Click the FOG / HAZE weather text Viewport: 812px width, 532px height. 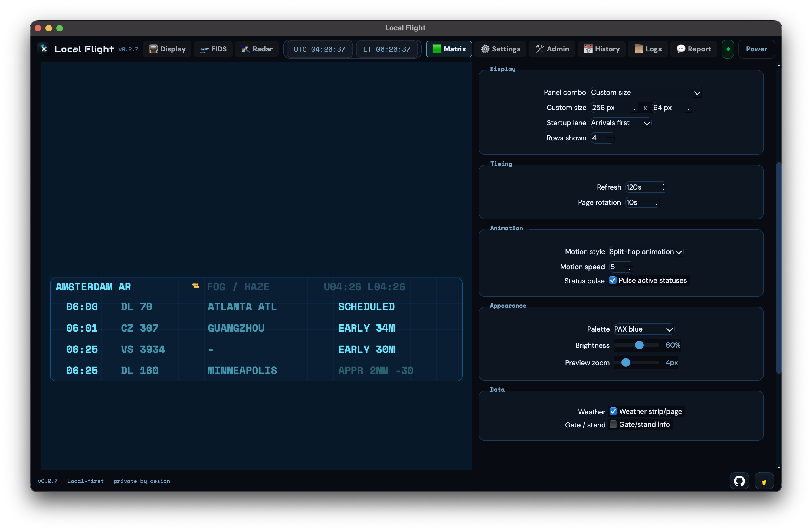(238, 287)
